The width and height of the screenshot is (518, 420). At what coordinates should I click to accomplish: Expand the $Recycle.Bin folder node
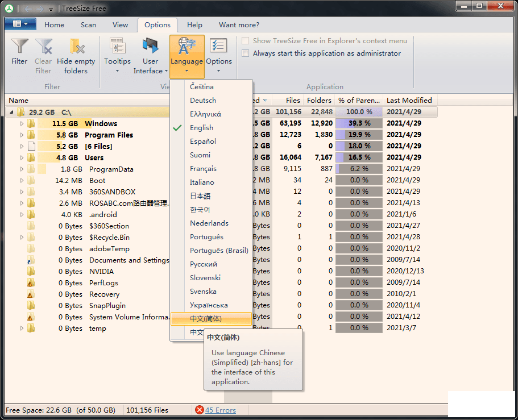click(22, 237)
